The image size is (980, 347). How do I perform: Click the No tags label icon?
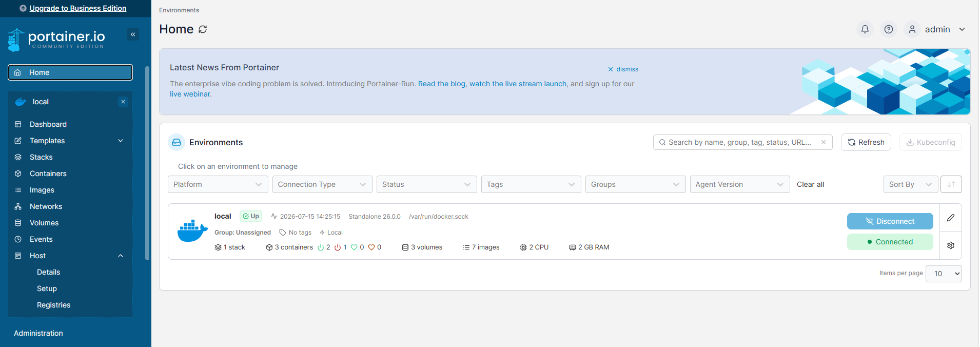point(283,233)
